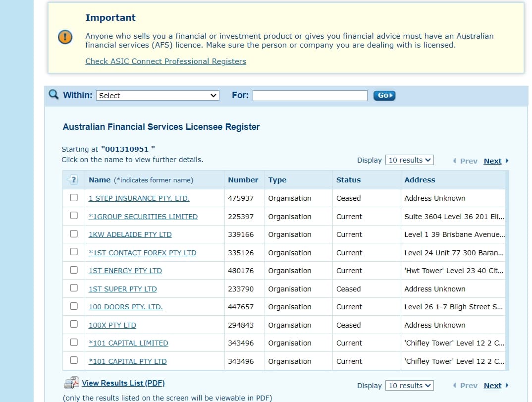This screenshot has height=402, width=532.
Task: Click licence number 225397
Action: [241, 217]
